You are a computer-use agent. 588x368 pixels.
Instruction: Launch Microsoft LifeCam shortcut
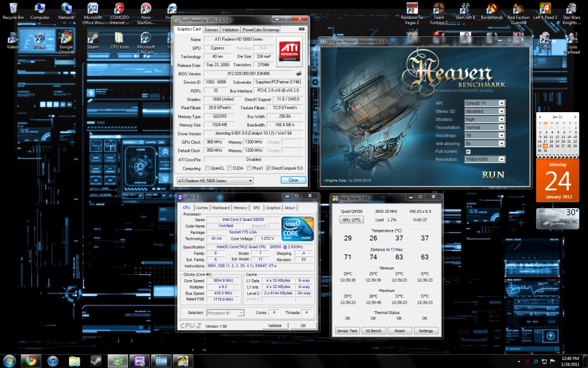point(146,43)
